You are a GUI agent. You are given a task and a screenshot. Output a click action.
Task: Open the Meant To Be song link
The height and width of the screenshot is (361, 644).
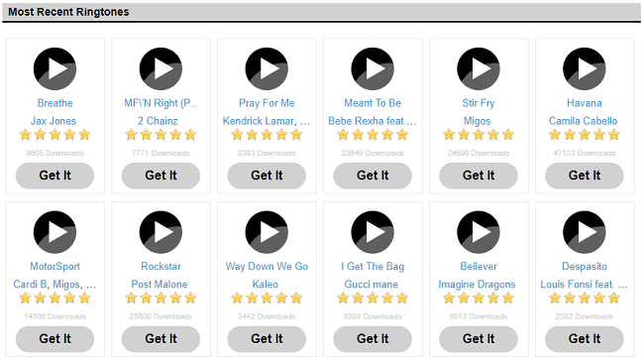tap(373, 103)
